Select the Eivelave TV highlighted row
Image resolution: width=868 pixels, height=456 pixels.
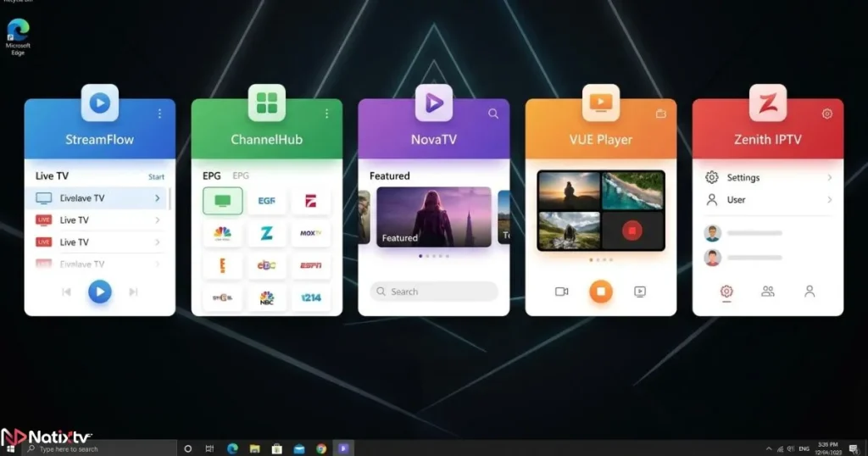[x=97, y=198]
